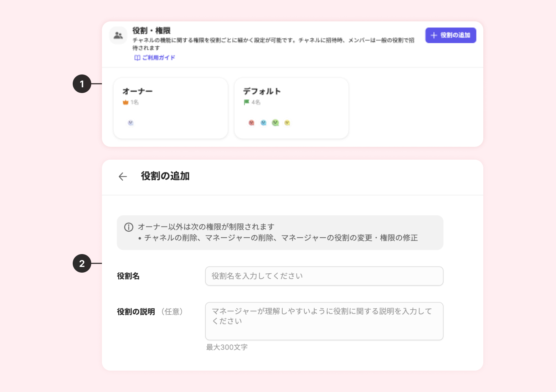Click the red member avatar in デフォルト card
Image resolution: width=556 pixels, height=392 pixels.
click(x=251, y=123)
